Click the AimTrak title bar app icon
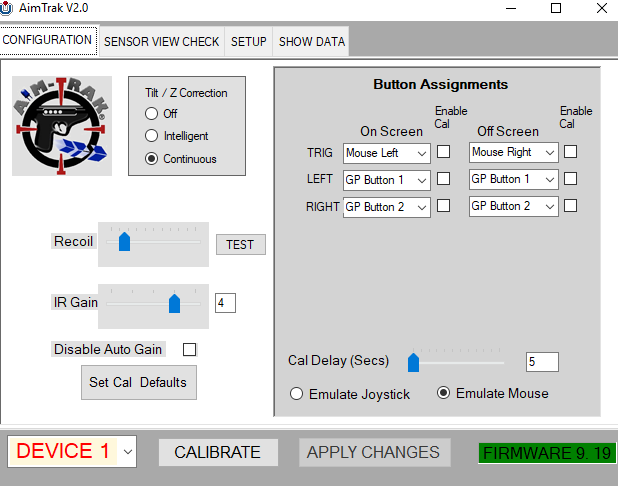The image size is (618, 486). [x=6, y=8]
